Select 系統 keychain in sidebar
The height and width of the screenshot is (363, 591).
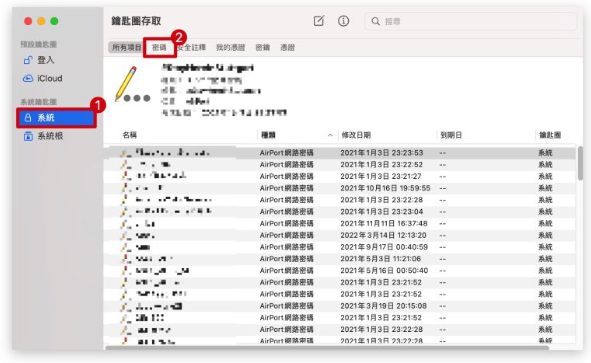pyautogui.click(x=57, y=118)
